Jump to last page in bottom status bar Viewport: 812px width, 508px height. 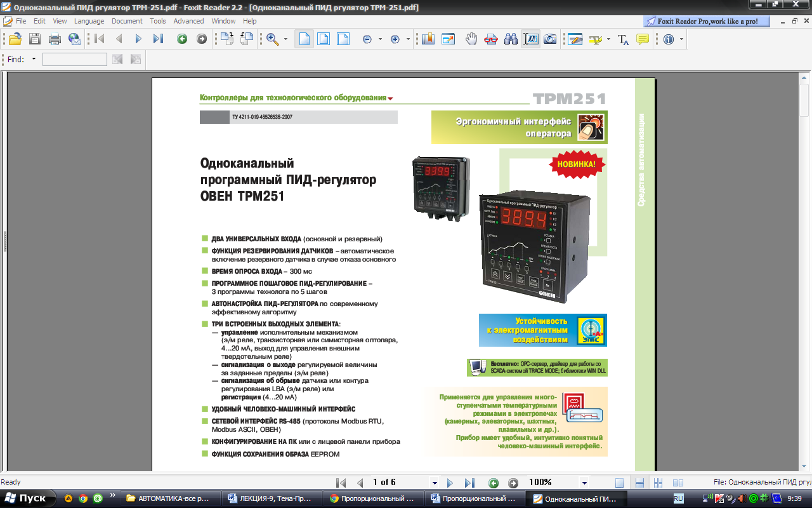tap(469, 483)
